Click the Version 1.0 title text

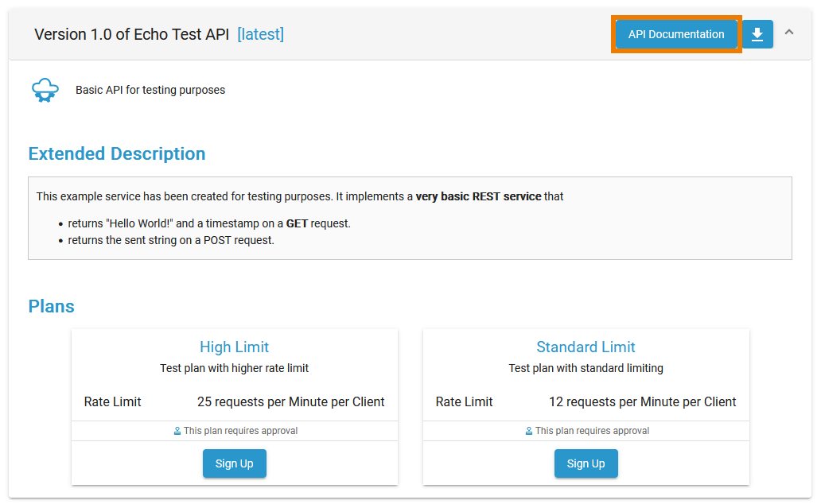click(130, 34)
